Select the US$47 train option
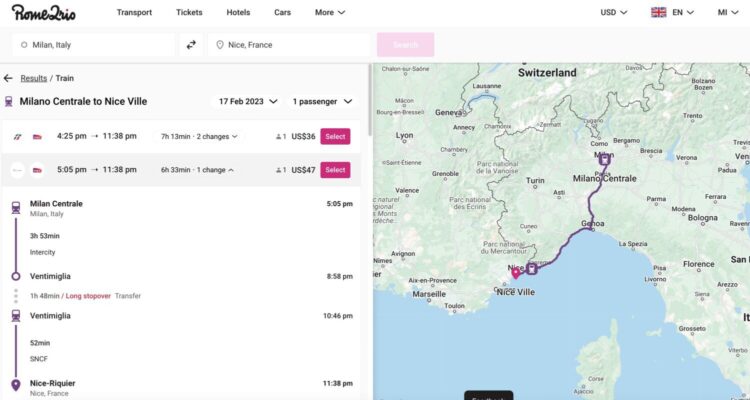 [335, 170]
